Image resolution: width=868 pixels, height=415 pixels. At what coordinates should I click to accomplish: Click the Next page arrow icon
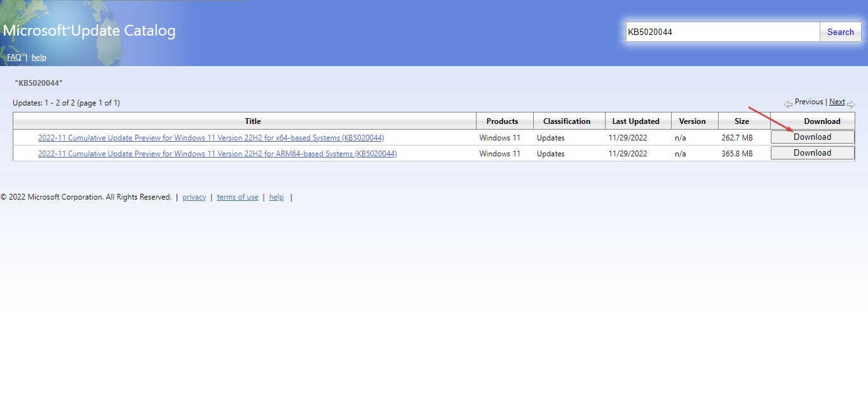click(x=851, y=104)
